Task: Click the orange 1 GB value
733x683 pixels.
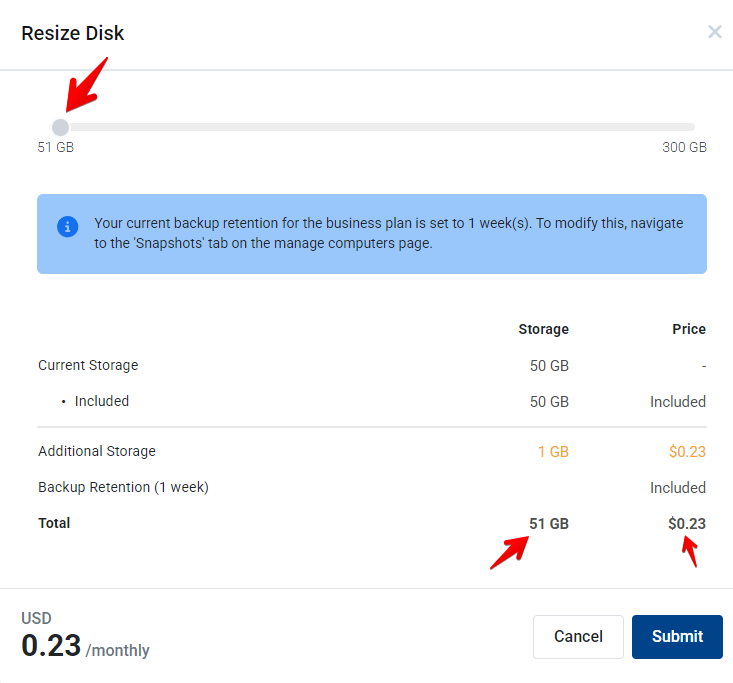Action: 552,452
